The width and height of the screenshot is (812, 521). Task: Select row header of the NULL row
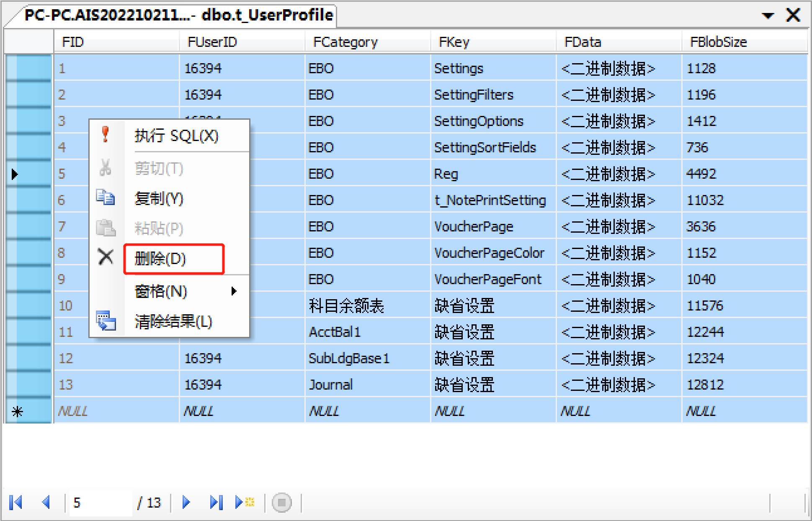[28, 411]
